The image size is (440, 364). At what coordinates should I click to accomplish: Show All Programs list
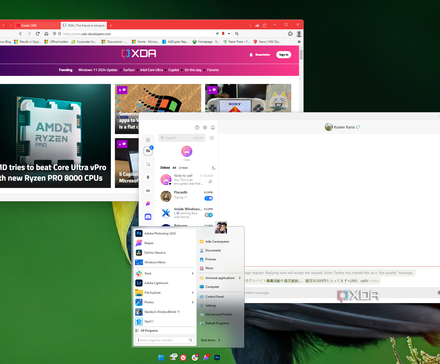(147, 331)
